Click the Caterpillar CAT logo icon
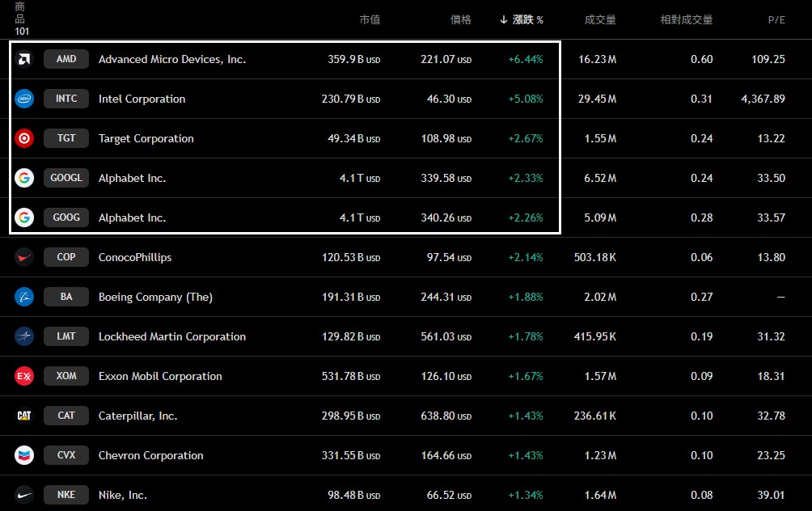Screen dimensions: 812x511 tap(24, 416)
